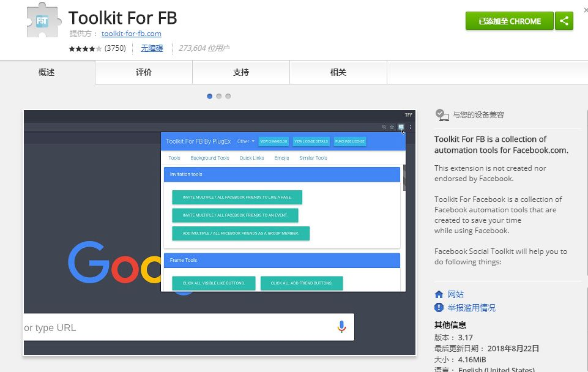Image resolution: width=588 pixels, height=372 pixels.
Task: Click the Toolkit For FB puzzle-piece logo
Action: [43, 20]
